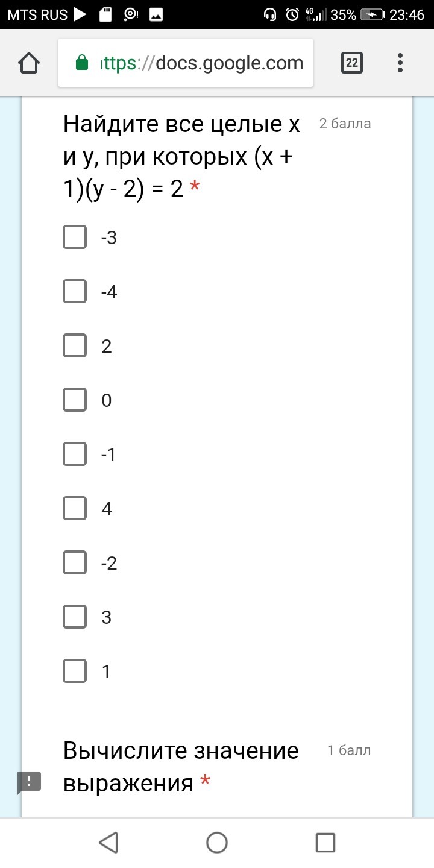This screenshot has height=868, width=434.
Task: Open the browser three-dot menu
Action: pos(400,63)
